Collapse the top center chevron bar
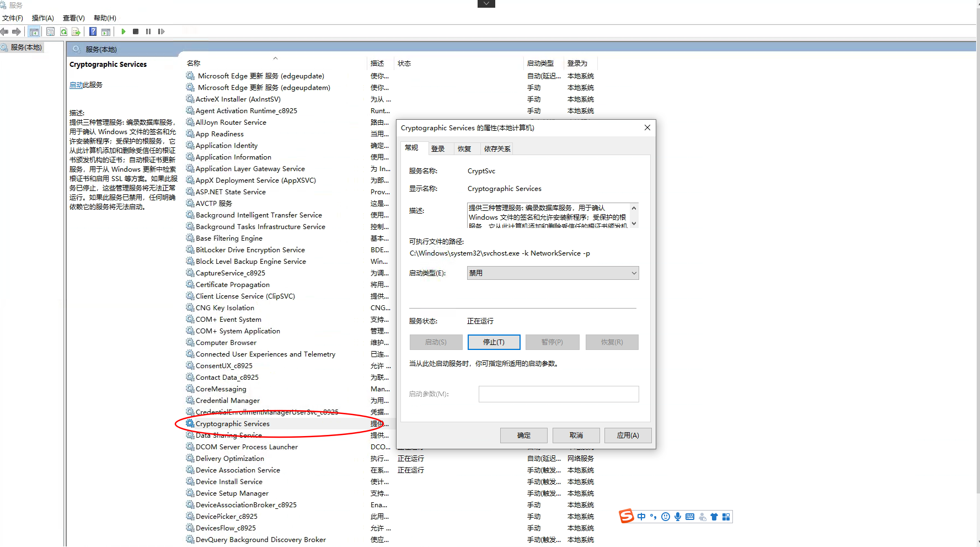 tap(486, 3)
